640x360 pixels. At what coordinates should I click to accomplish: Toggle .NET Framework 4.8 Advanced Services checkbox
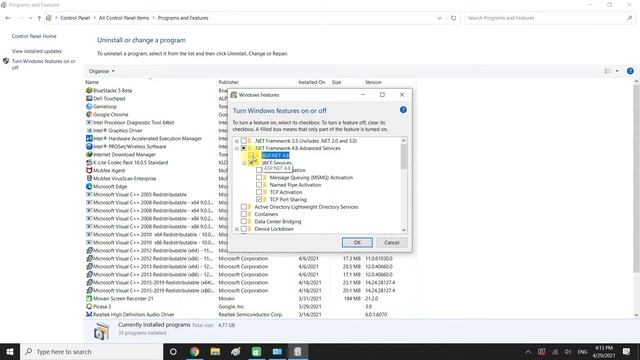(244, 148)
